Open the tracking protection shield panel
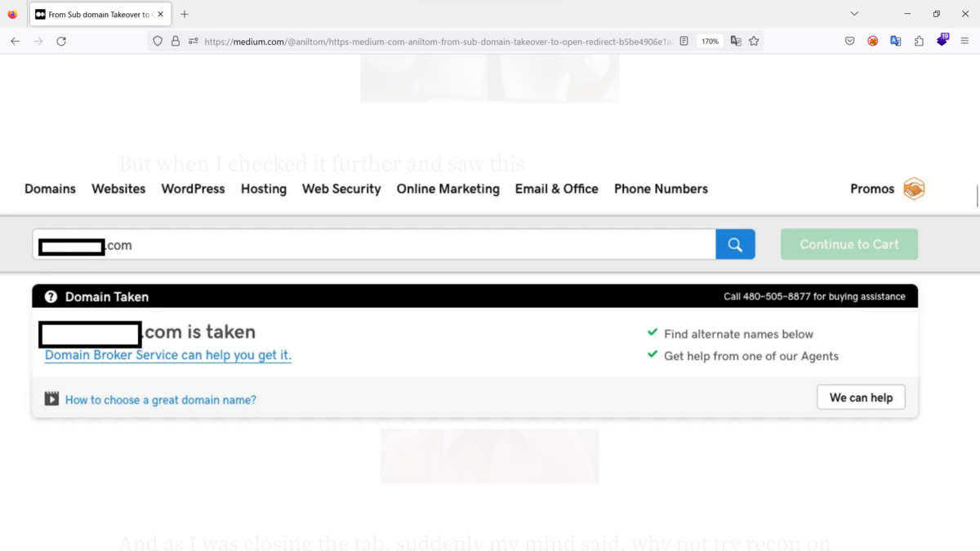The height and width of the screenshot is (551, 980). tap(158, 41)
